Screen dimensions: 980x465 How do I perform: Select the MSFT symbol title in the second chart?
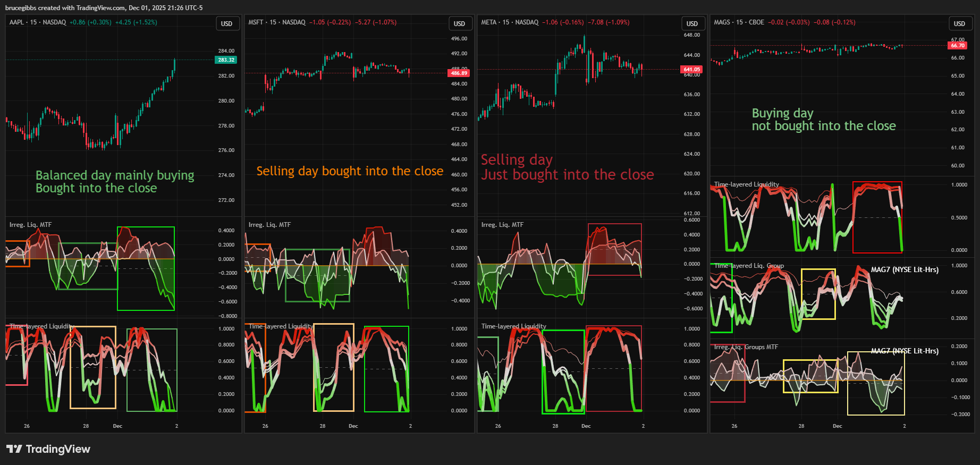(256, 22)
